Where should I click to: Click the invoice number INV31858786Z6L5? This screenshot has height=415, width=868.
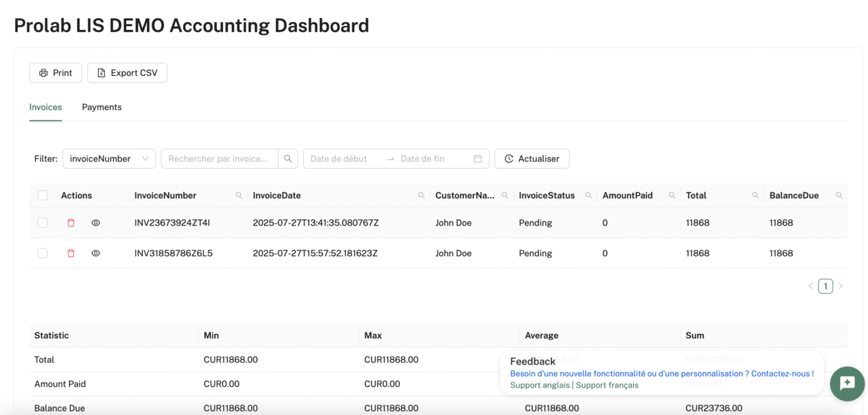click(x=174, y=254)
